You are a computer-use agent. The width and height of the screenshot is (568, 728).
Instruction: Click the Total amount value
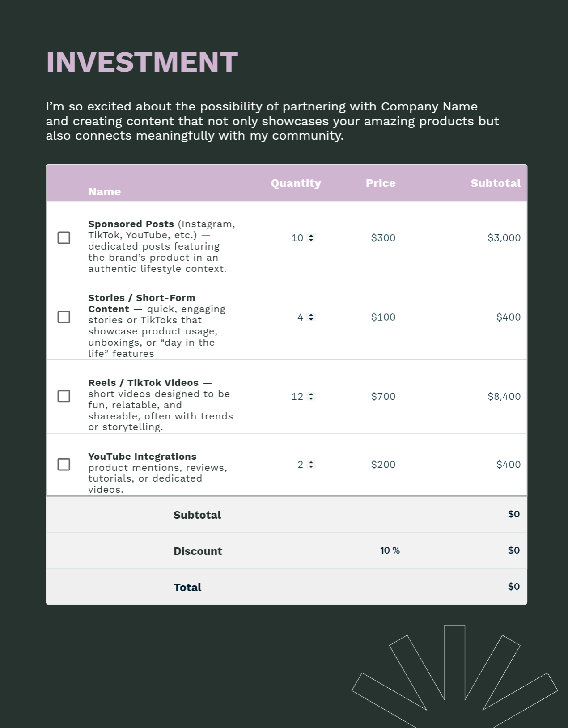(513, 587)
